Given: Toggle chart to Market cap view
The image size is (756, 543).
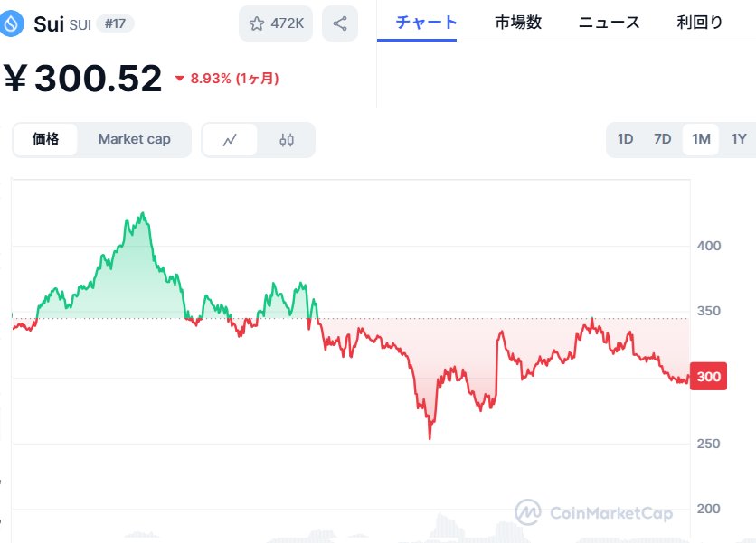Looking at the screenshot, I should [135, 139].
